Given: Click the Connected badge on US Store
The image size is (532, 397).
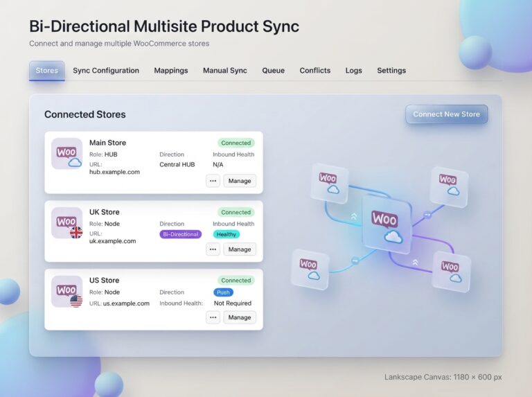Looking at the screenshot, I should [x=236, y=281].
